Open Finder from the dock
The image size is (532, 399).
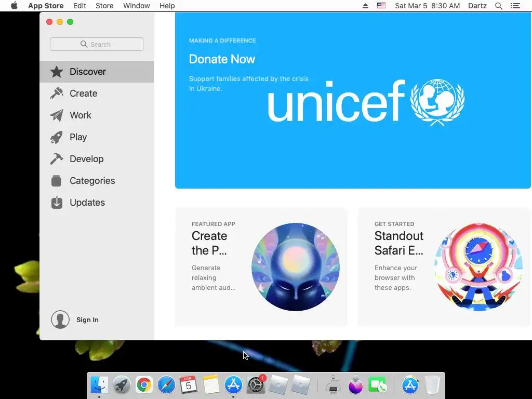pos(99,385)
